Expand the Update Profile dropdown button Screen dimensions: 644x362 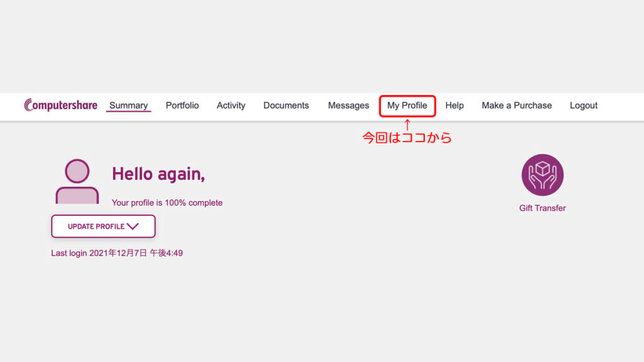click(x=103, y=226)
